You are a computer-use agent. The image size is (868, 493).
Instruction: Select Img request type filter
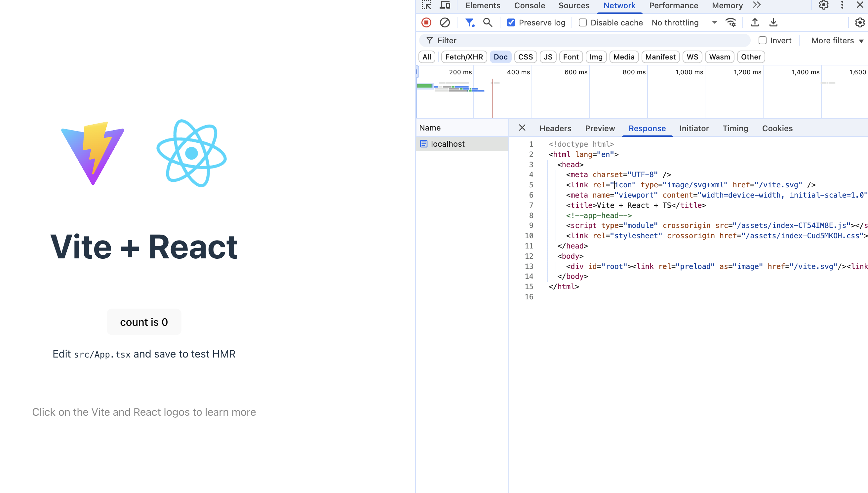tap(596, 57)
